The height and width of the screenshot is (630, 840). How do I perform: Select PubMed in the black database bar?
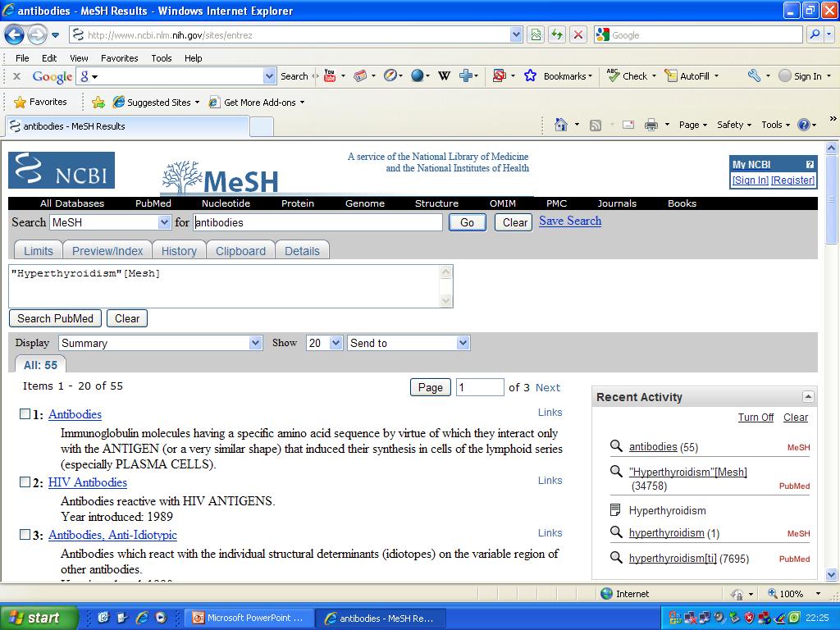click(153, 203)
